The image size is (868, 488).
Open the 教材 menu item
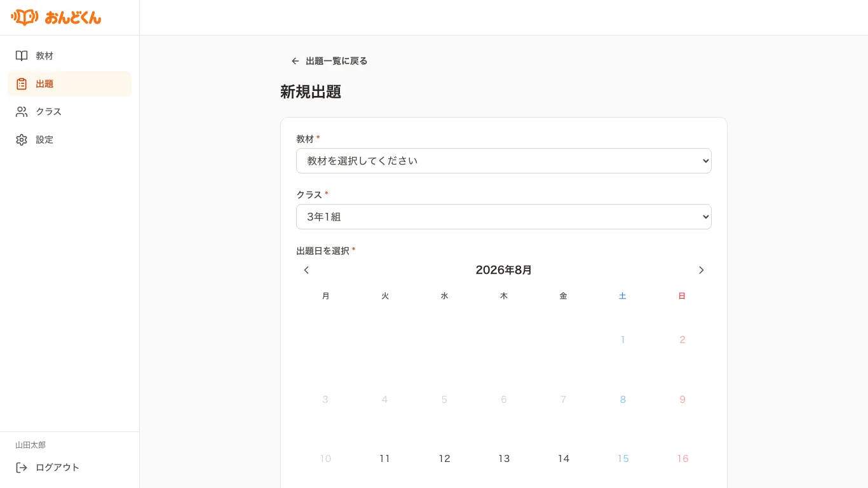click(x=69, y=56)
